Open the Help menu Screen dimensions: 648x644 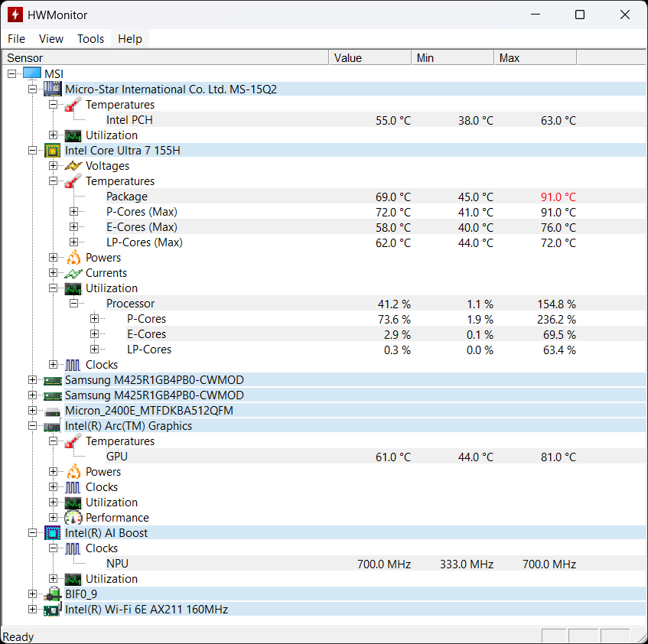coord(130,39)
